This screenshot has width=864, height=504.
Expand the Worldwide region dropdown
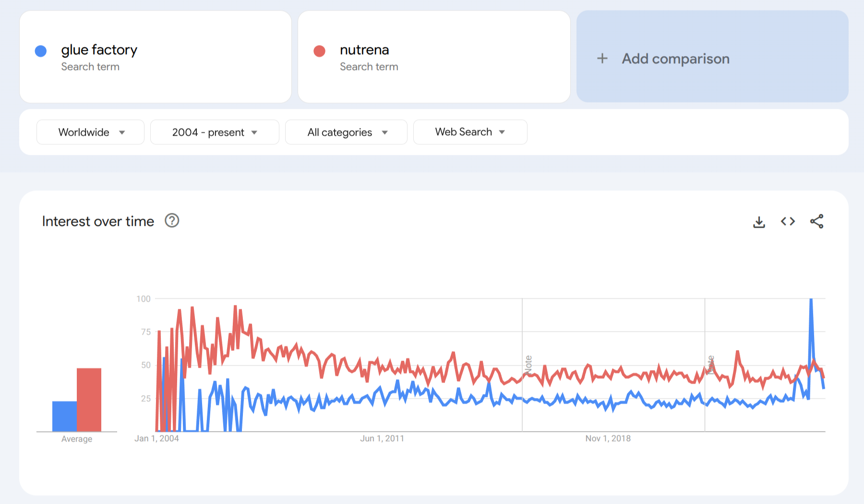pyautogui.click(x=90, y=132)
